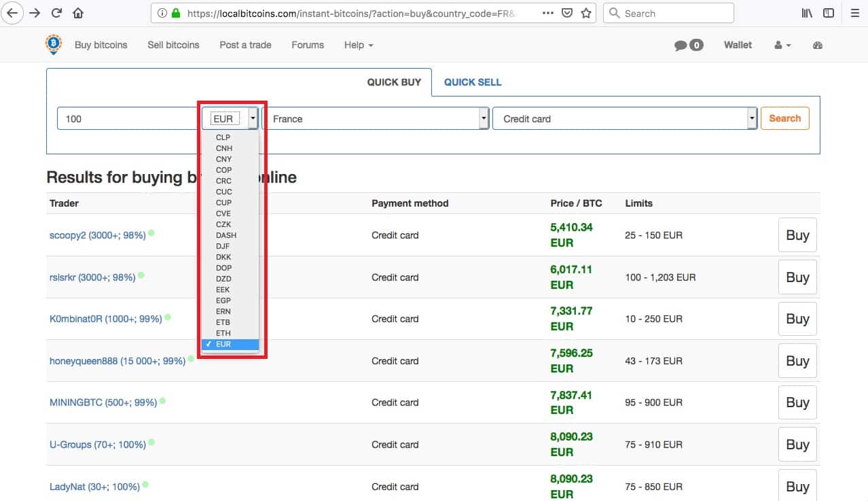Viewport: 868px width, 501px height.
Task: Select EGP in the currency list
Action: coord(230,300)
